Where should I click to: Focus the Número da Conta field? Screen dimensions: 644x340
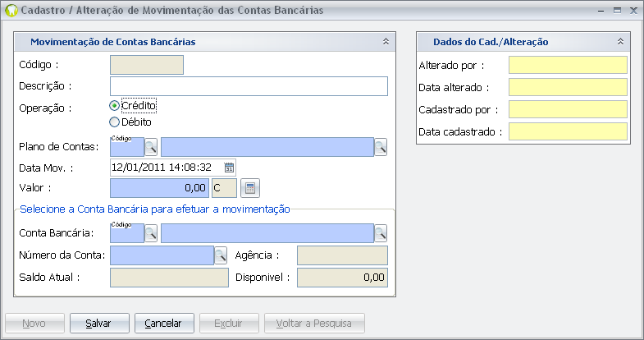[x=162, y=255]
